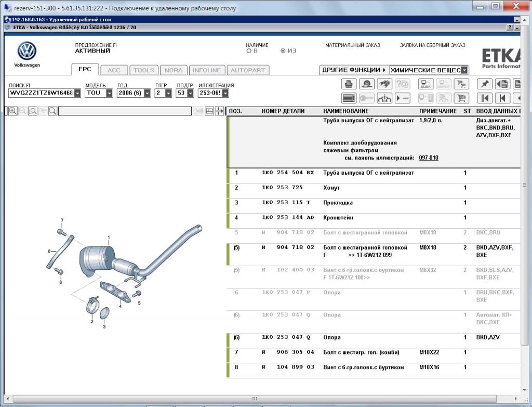The width and height of the screenshot is (532, 407).
Task: Click the M10X22 remark cell
Action: click(x=429, y=352)
